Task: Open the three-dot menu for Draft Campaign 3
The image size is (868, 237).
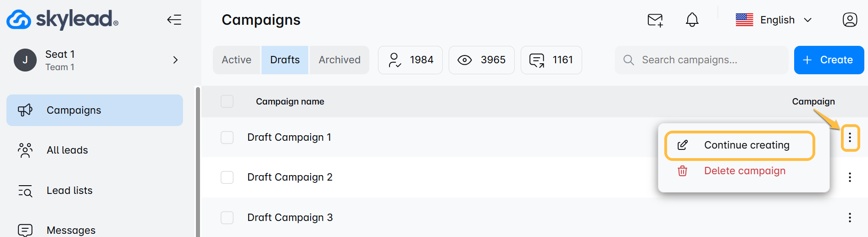Action: point(850,217)
